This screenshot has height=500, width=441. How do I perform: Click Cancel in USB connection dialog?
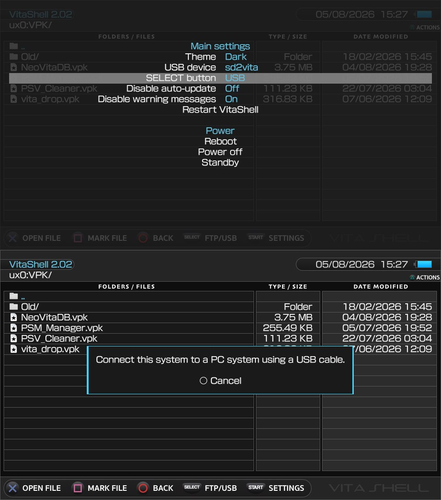coord(226,381)
